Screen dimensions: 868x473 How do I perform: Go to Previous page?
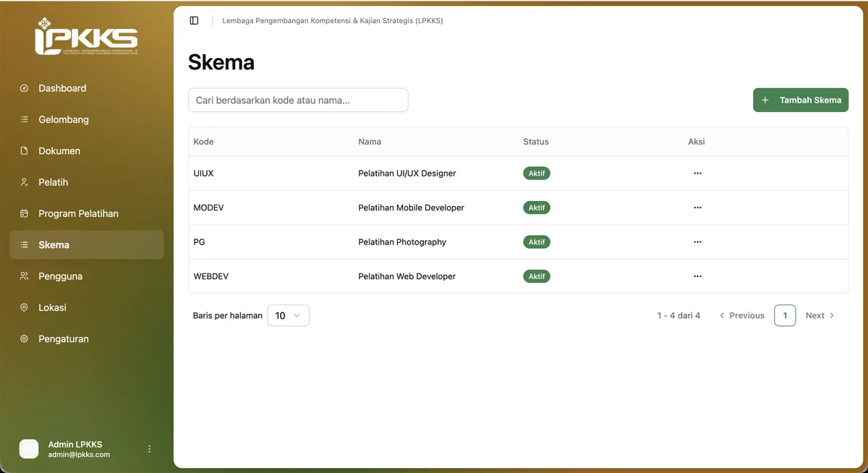pyautogui.click(x=741, y=315)
